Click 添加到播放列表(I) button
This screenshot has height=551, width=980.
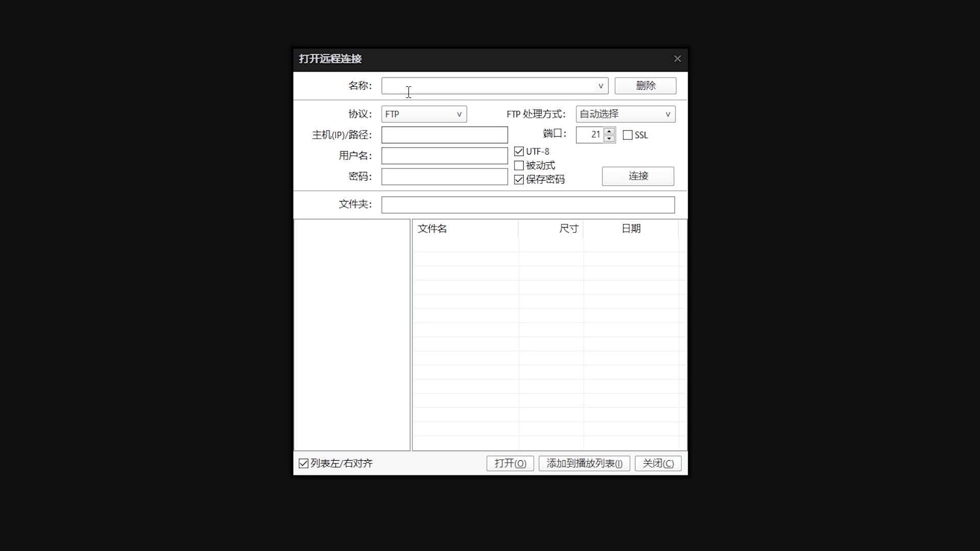coord(584,463)
